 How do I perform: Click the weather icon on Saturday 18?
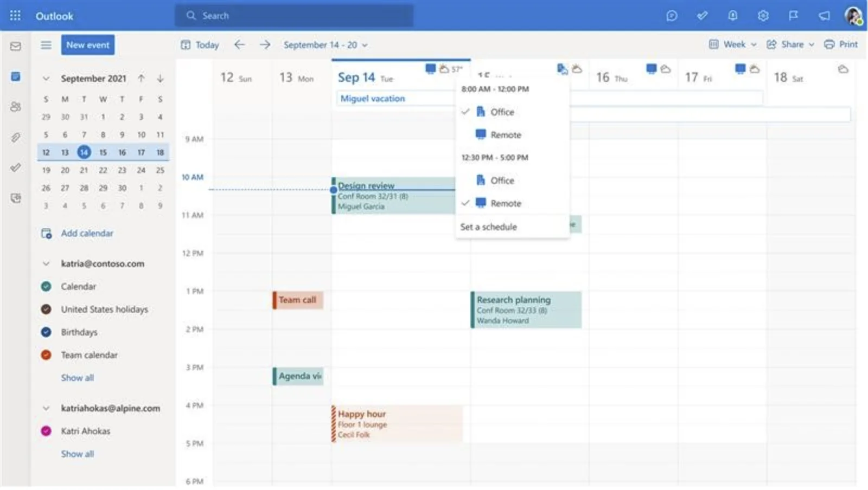click(843, 69)
